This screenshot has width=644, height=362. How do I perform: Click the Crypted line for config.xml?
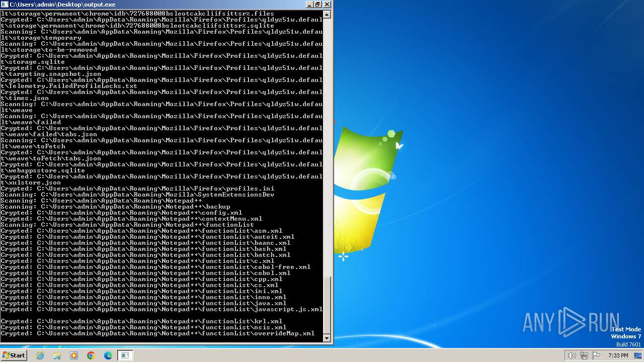121,213
